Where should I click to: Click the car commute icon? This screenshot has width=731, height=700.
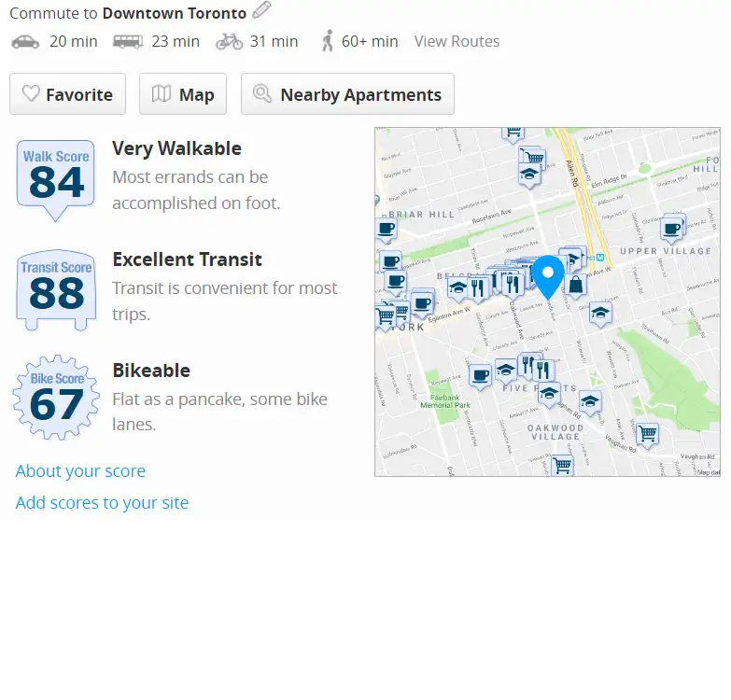click(25, 42)
